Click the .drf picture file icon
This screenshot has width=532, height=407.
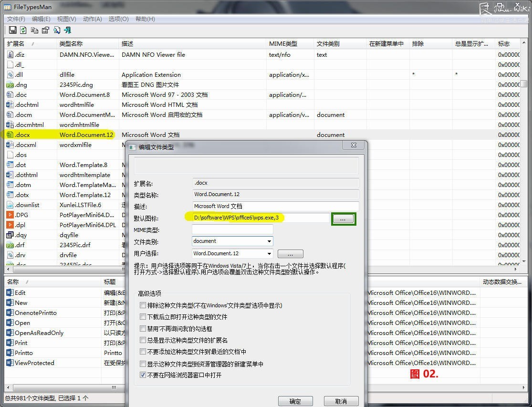coord(10,245)
